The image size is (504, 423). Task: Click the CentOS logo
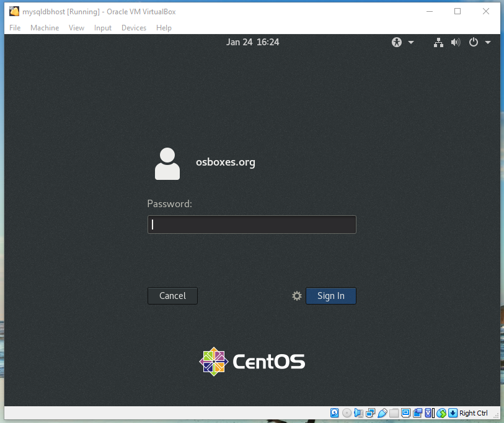(x=252, y=362)
